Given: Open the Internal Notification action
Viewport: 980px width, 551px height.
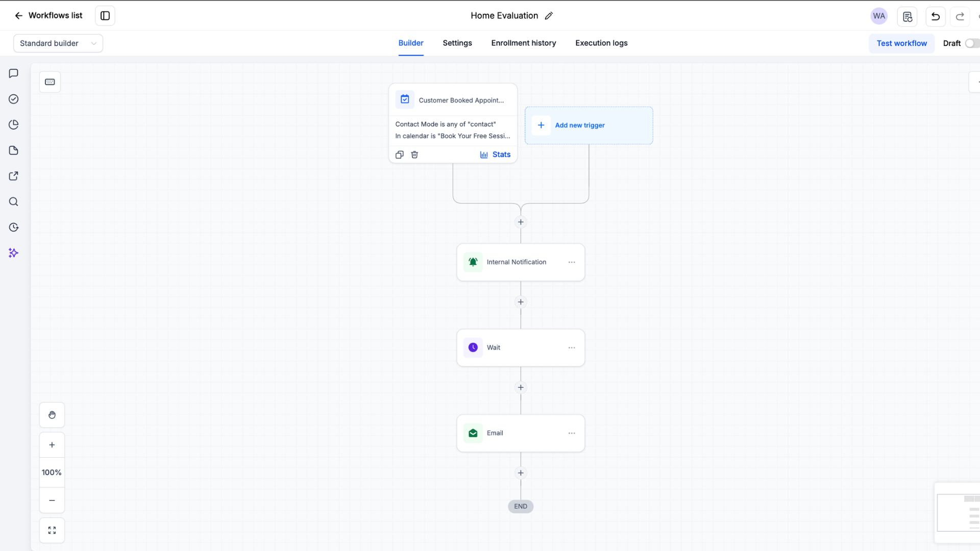Looking at the screenshot, I should point(521,262).
